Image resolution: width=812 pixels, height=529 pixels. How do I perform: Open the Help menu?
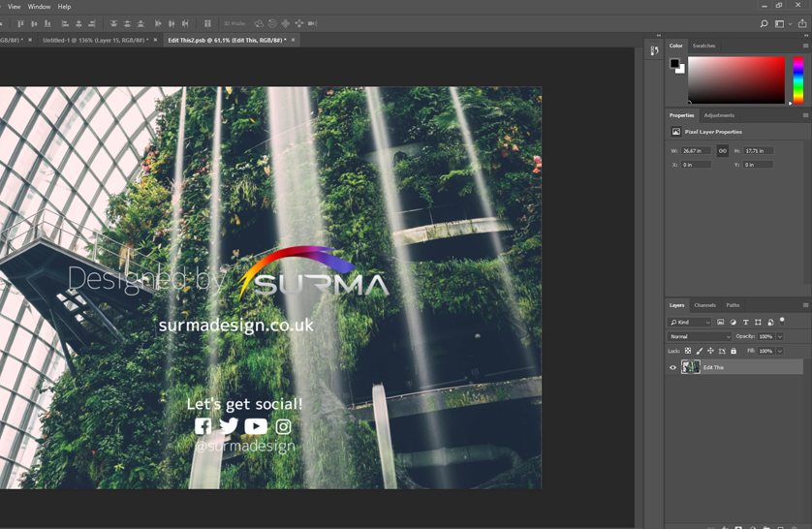tap(64, 7)
